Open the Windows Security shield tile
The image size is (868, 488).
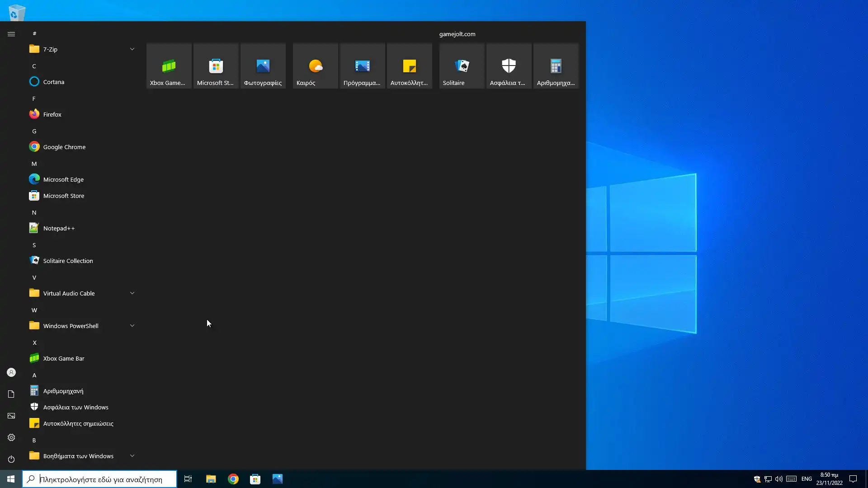coord(509,66)
